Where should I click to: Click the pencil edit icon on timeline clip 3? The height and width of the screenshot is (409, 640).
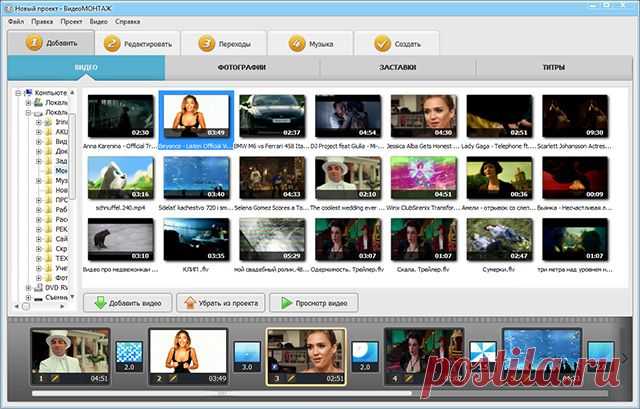pyautogui.click(x=291, y=379)
